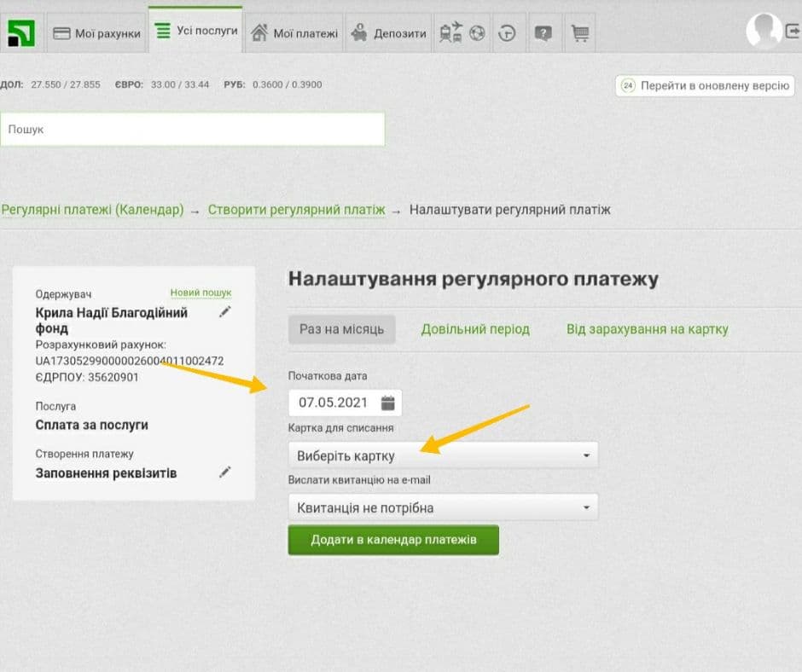Image resolution: width=802 pixels, height=672 pixels.
Task: Click Додати в календар платежів button
Action: pos(393,540)
